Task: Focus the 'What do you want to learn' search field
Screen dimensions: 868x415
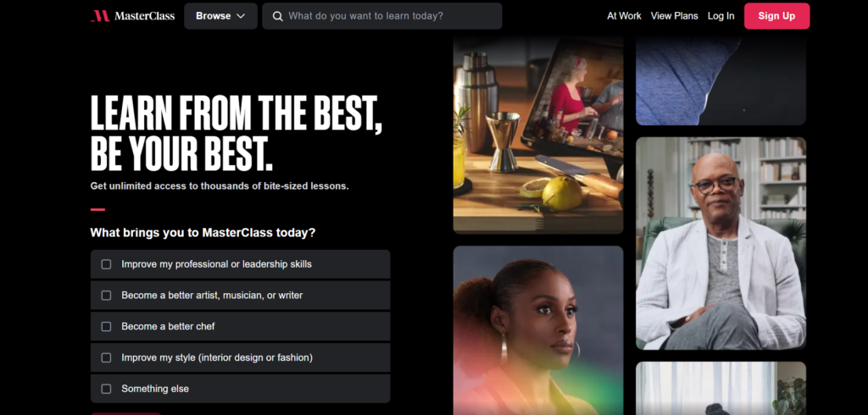Action: point(382,16)
